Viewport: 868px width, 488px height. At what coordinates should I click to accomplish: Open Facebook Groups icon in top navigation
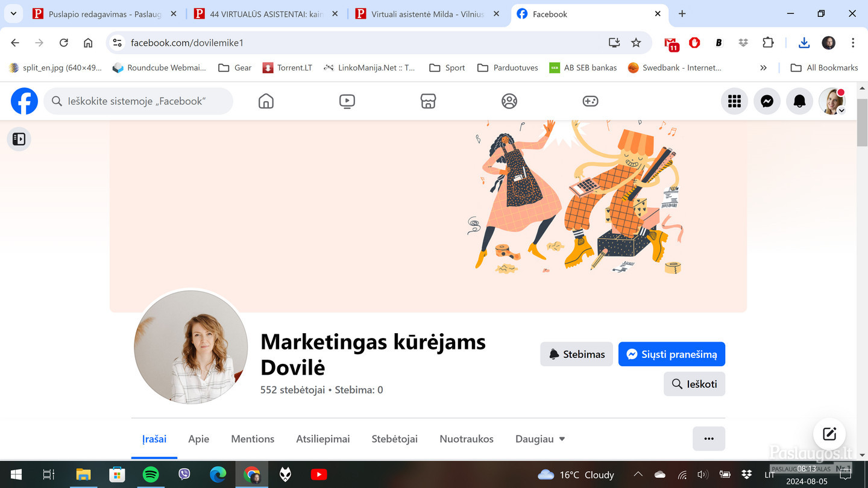pos(509,101)
